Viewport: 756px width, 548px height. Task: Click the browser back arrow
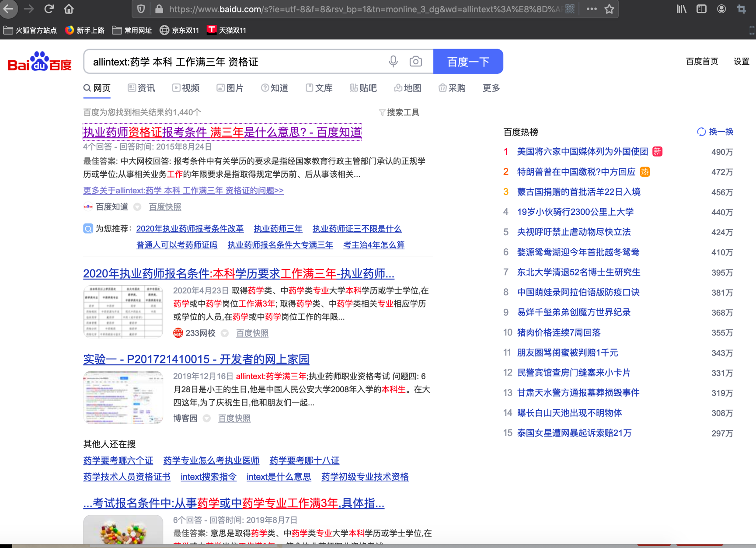(8, 9)
